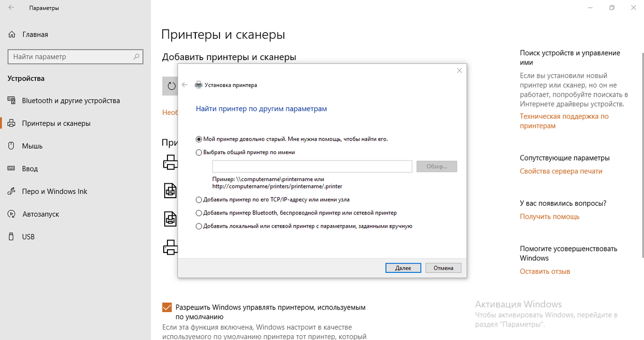Click the search magnifier icon in settings
The height and width of the screenshot is (340, 644).
point(137,56)
